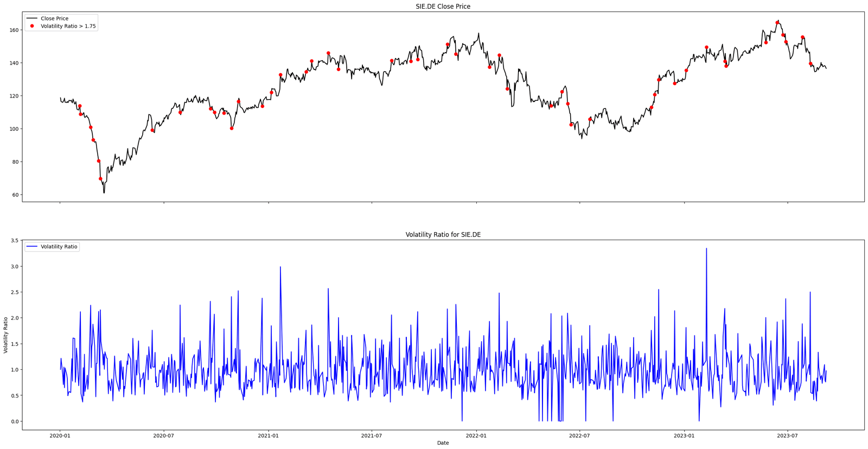Screen dimensions: 868x449
Task: Click the 'Date' x-axis label
Action: [443, 443]
